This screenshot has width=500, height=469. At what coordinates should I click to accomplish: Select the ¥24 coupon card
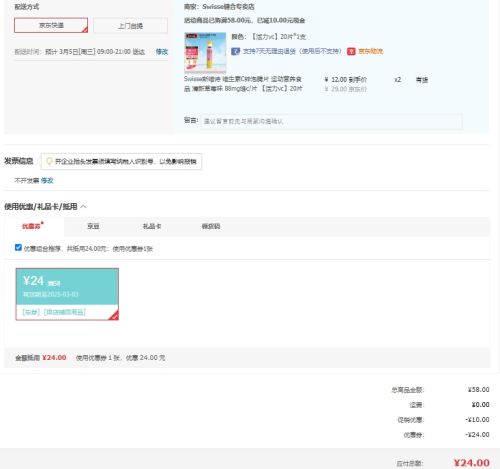tap(67, 294)
